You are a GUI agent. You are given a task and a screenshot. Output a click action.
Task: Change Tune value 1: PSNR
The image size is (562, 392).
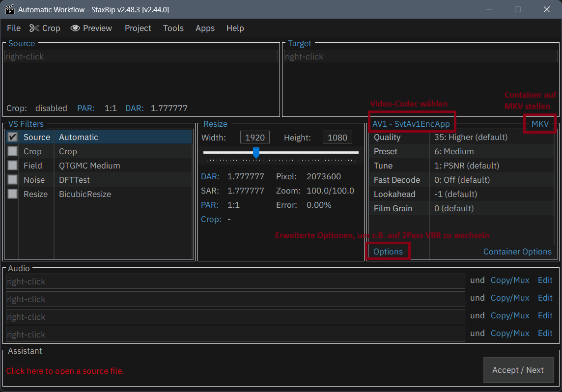pos(467,166)
